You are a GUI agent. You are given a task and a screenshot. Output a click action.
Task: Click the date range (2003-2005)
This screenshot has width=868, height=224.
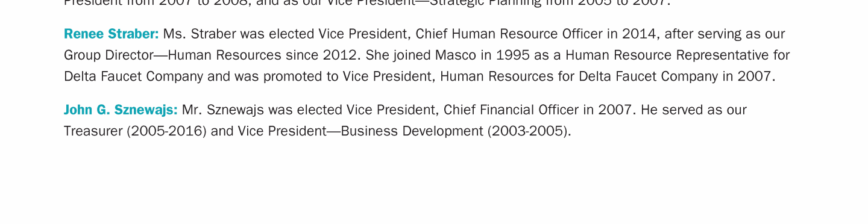(x=529, y=131)
